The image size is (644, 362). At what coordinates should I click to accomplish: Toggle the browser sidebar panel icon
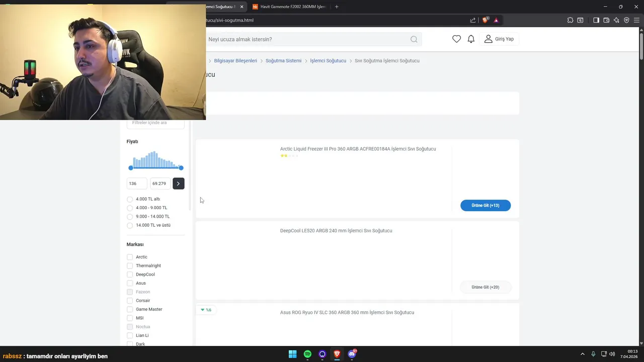pos(596,20)
